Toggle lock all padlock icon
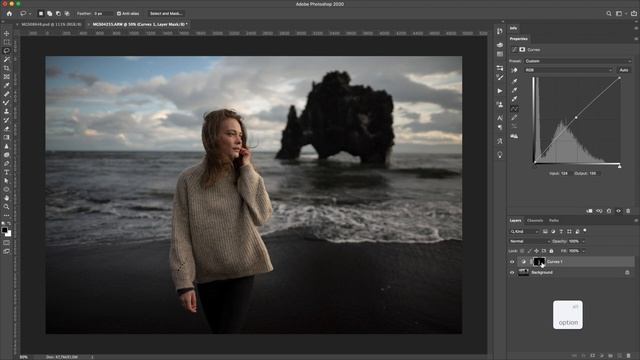640x360 pixels. [551, 251]
